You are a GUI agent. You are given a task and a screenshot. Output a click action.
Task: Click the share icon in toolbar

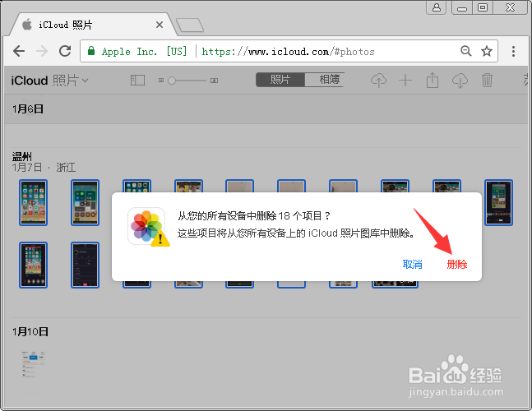pos(433,81)
